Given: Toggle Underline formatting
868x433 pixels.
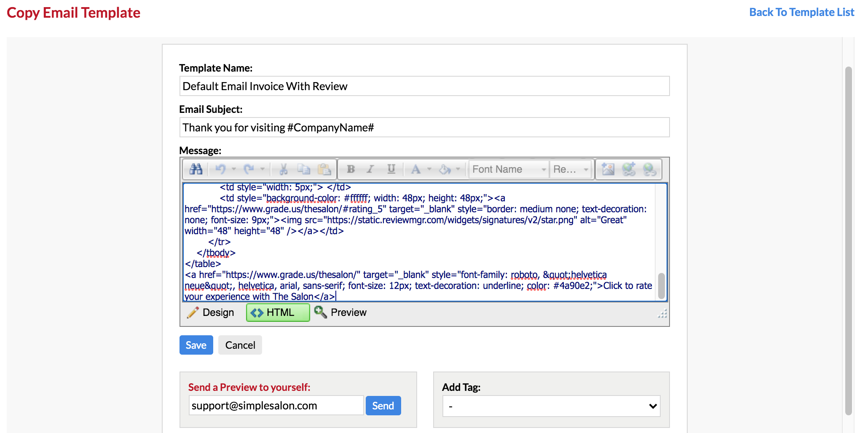Looking at the screenshot, I should (391, 169).
